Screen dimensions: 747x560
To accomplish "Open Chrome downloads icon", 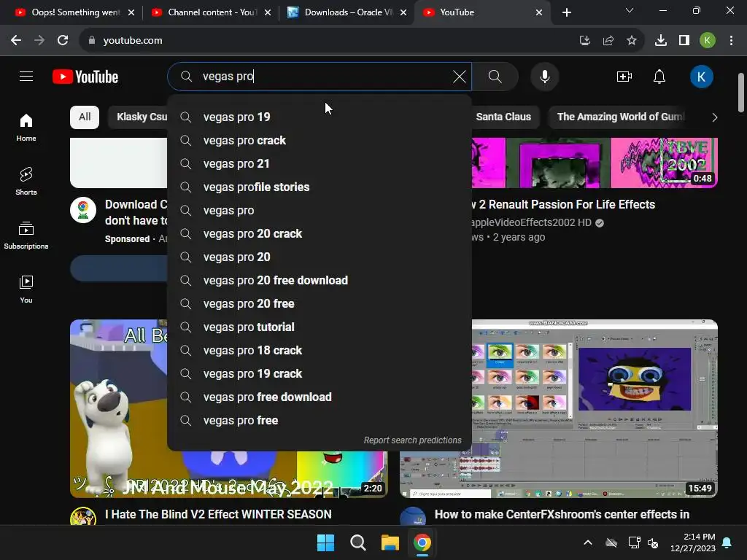I will coord(660,41).
